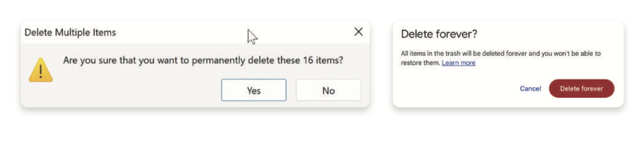644x142 pixels.
Task: Open the Learn more link
Action: click(x=458, y=63)
